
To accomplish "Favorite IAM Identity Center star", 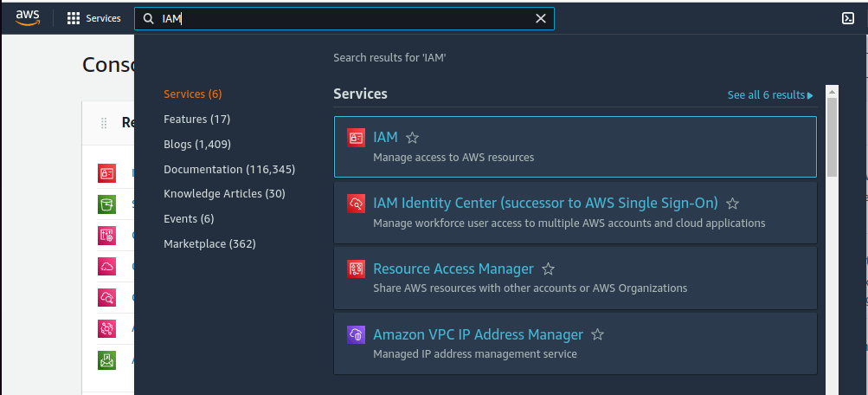I will tap(732, 204).
